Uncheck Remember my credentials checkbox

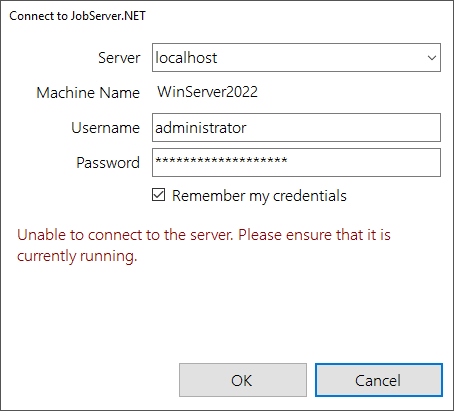tap(158, 195)
